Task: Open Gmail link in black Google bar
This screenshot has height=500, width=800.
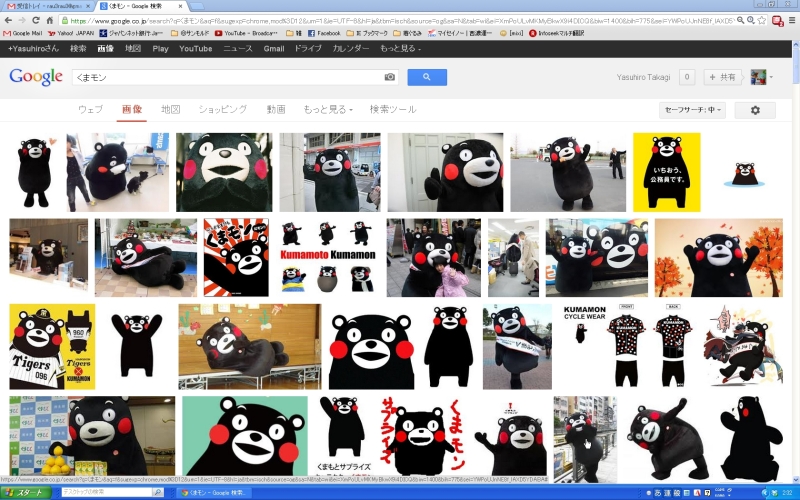Action: pyautogui.click(x=273, y=48)
